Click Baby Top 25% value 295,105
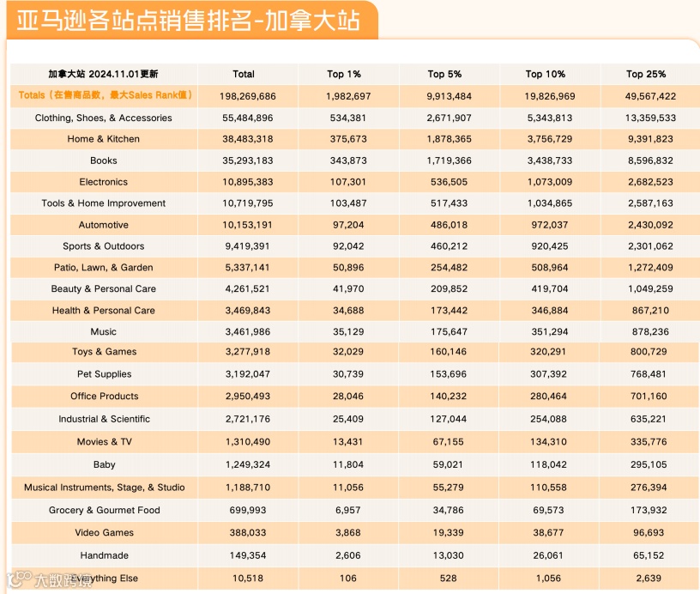 [x=649, y=464]
